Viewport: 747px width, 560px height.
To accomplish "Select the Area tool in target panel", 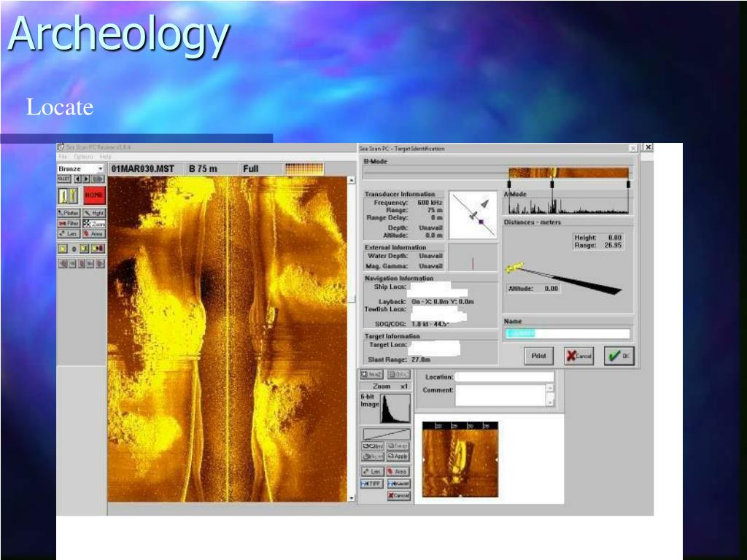I will 398,472.
